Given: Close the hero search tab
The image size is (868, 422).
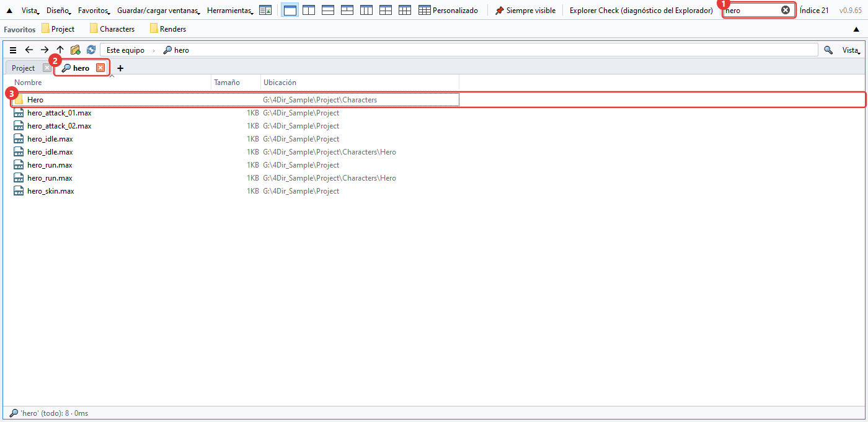Looking at the screenshot, I should tap(100, 68).
